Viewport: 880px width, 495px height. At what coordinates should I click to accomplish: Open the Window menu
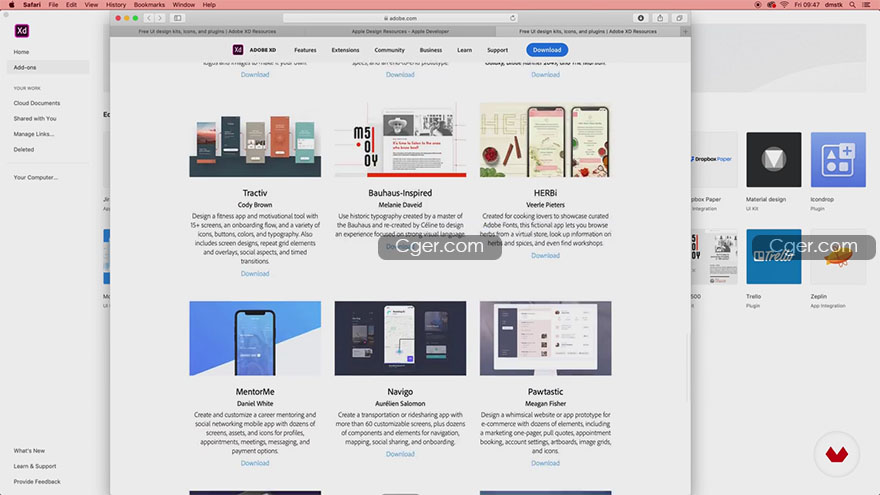click(184, 4)
